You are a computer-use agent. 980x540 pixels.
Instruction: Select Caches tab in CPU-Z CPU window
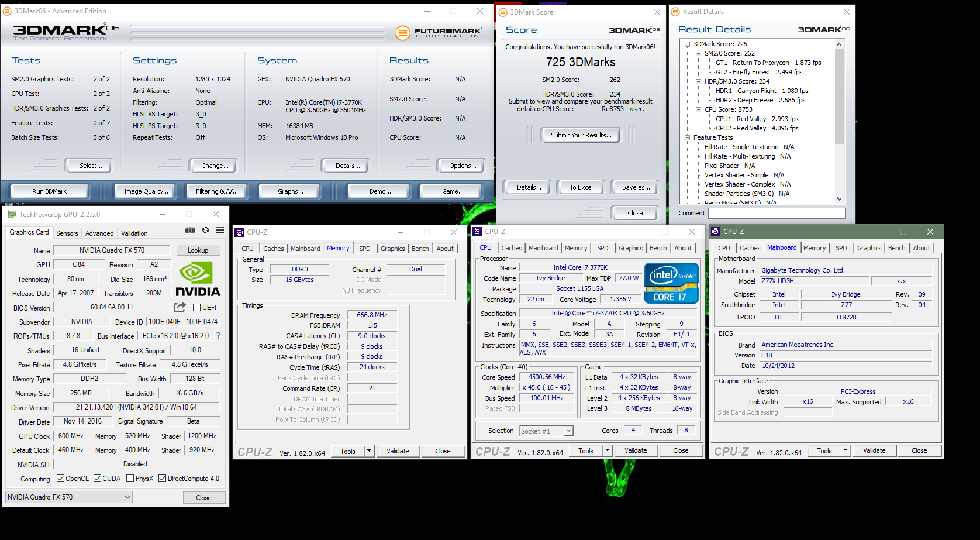[511, 248]
